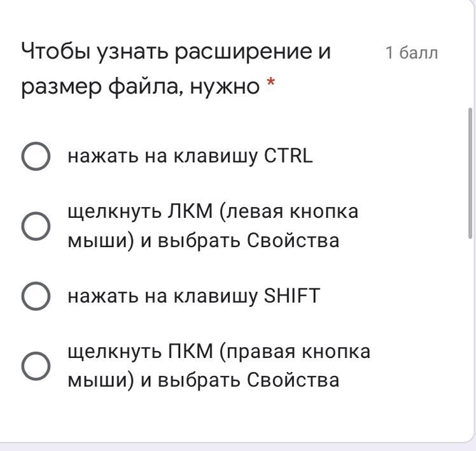Screen dimensions: 476x451
Task: Click the '(левая кнопка' text
Action: pos(288,212)
